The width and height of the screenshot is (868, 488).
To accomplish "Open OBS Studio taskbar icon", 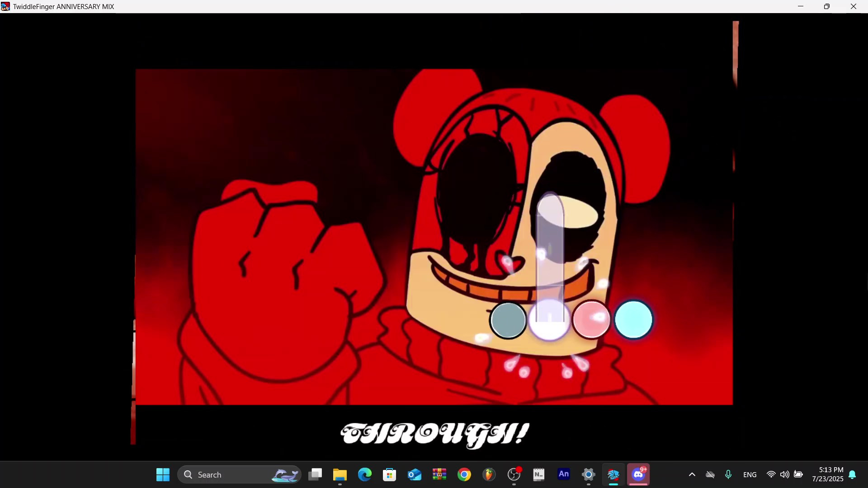I will pos(514,474).
